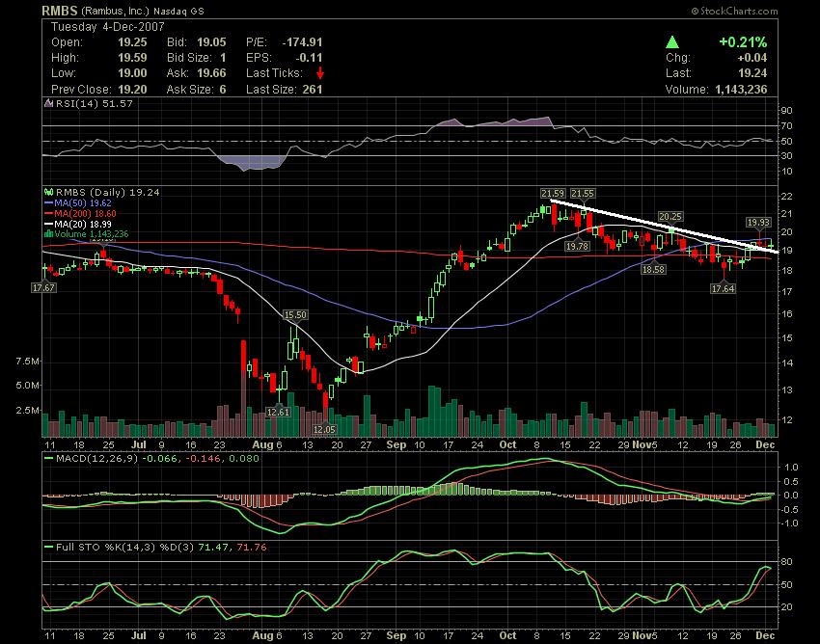Select the Chg value +0.04
Screen dimensions: 820x644
pos(752,58)
